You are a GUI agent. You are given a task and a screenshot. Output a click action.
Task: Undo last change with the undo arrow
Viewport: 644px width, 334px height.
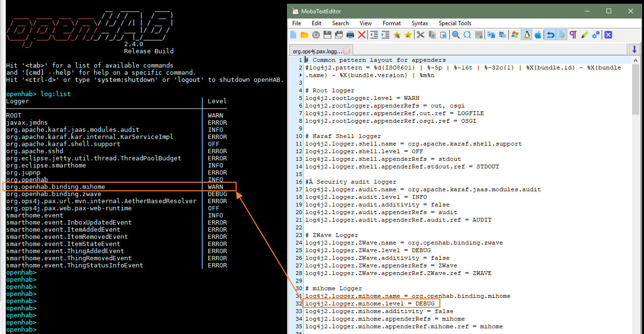pos(550,34)
